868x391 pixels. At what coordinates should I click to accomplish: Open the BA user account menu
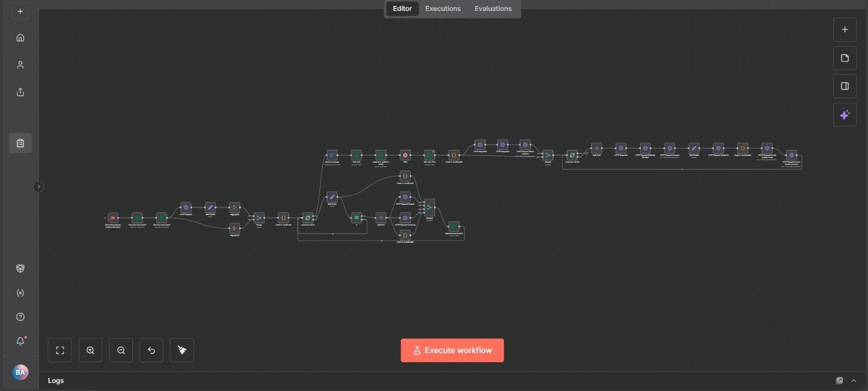(x=20, y=372)
